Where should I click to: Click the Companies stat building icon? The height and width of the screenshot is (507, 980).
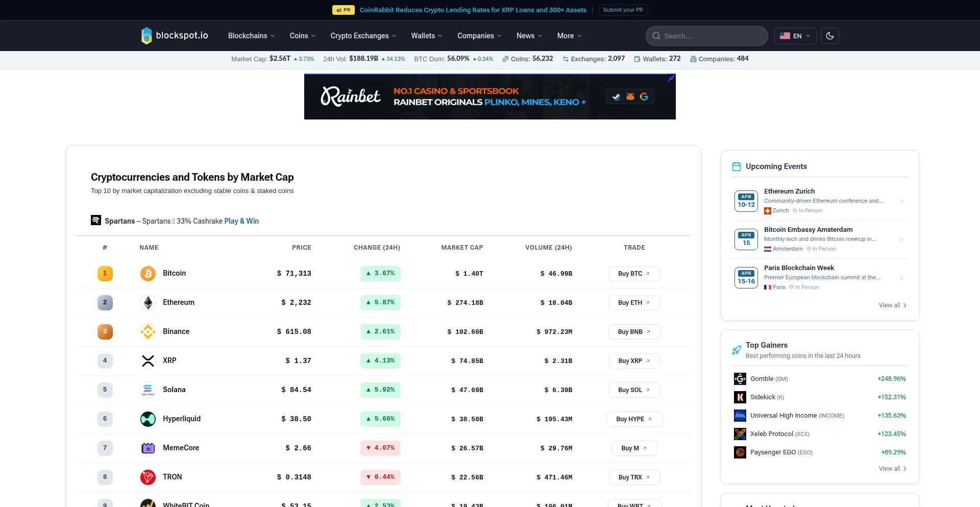(693, 59)
